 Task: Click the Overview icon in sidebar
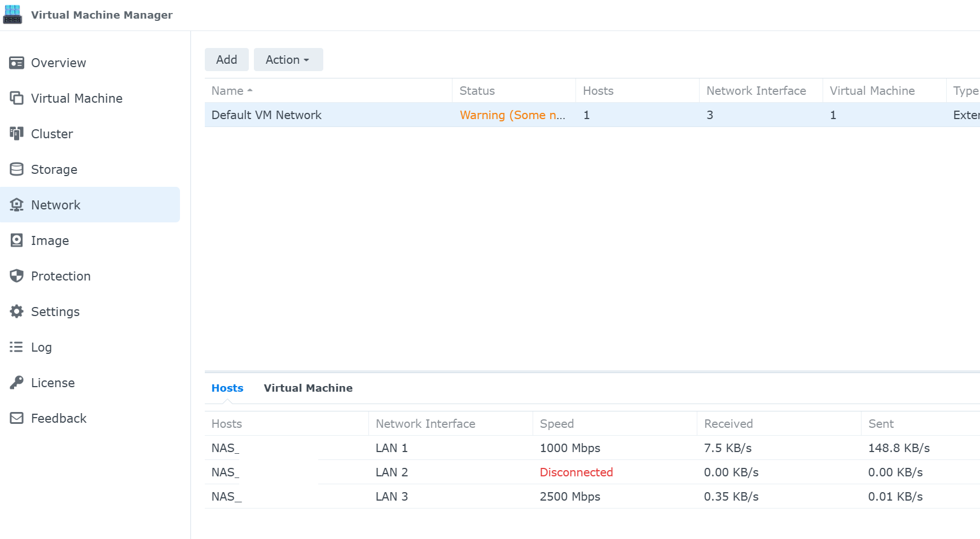(x=17, y=63)
